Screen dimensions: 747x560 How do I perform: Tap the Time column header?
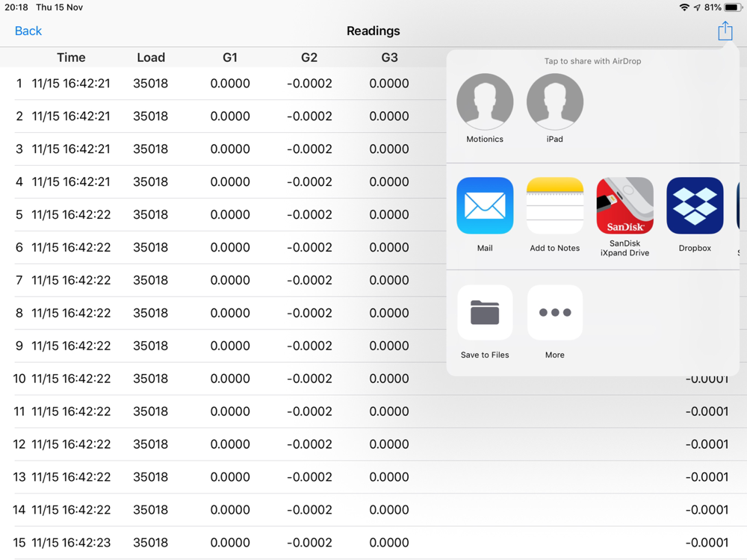pos(72,57)
